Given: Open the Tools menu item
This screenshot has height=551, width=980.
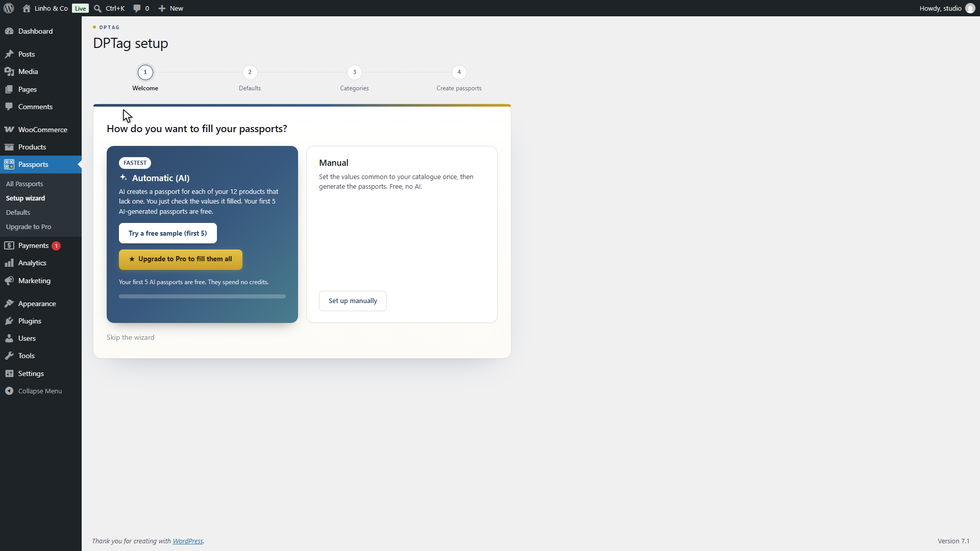Looking at the screenshot, I should click(41, 356).
